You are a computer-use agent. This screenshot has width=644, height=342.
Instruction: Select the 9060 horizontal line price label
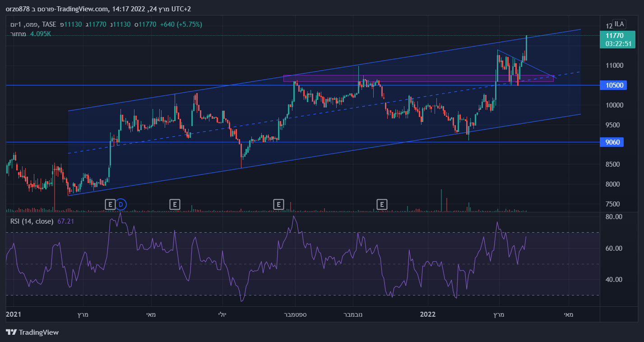point(613,142)
